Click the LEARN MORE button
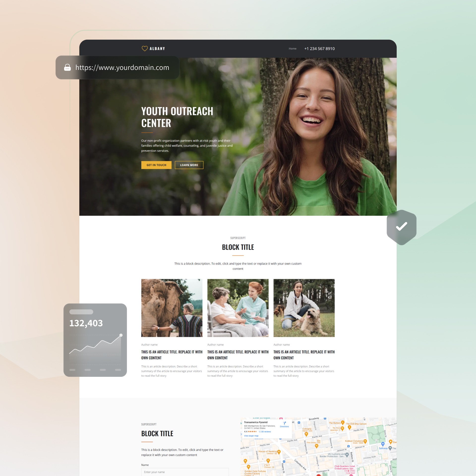 pyautogui.click(x=189, y=165)
